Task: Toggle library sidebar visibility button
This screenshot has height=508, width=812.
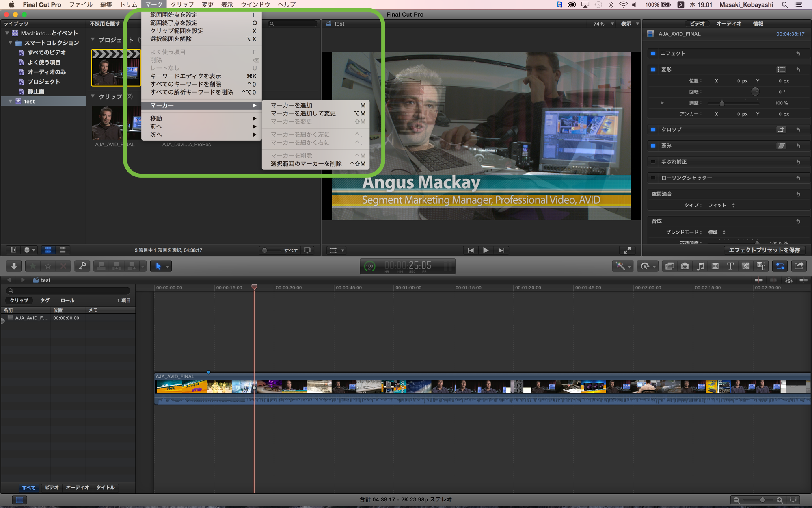Action: pos(13,250)
